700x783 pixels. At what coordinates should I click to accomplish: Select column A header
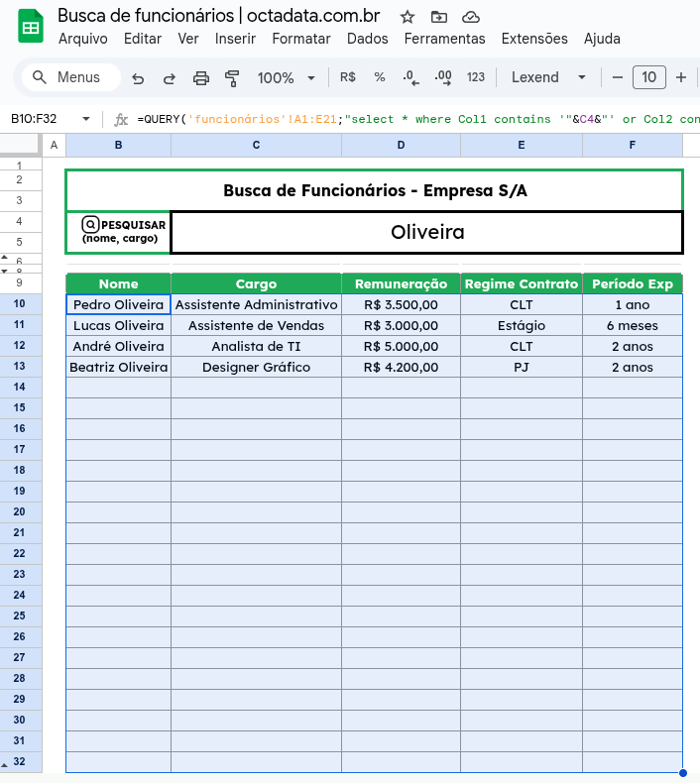[x=54, y=146]
